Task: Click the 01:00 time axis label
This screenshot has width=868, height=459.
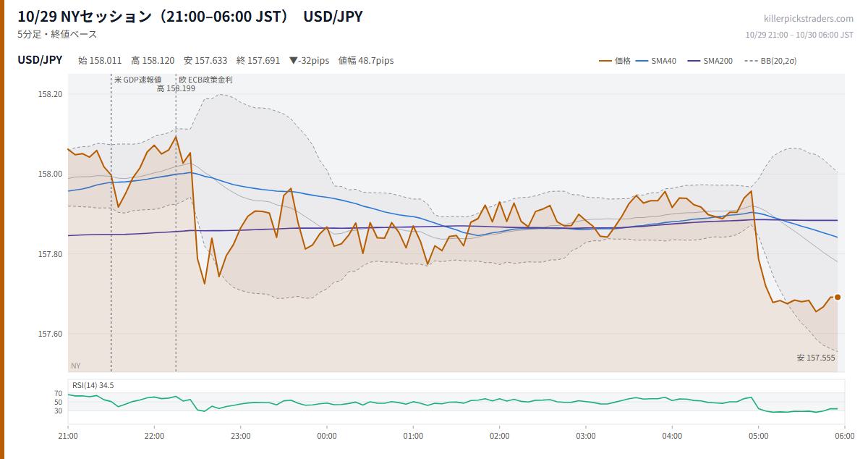Action: [x=413, y=436]
